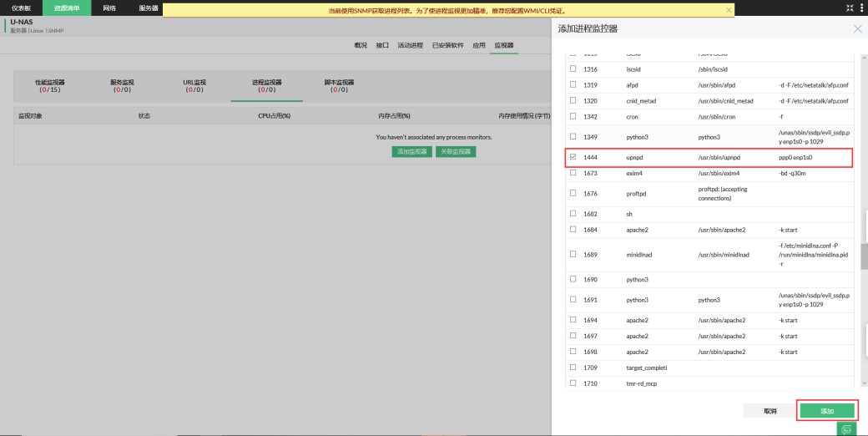Dismiss the yellow SNMP notification banner
This screenshot has height=436, width=868.
[x=729, y=10]
